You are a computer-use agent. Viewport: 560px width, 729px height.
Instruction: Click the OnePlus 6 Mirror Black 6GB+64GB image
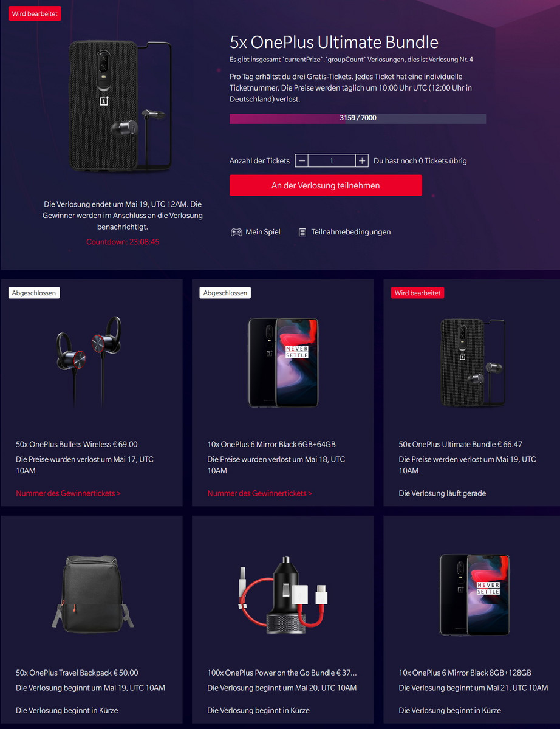coord(283,362)
